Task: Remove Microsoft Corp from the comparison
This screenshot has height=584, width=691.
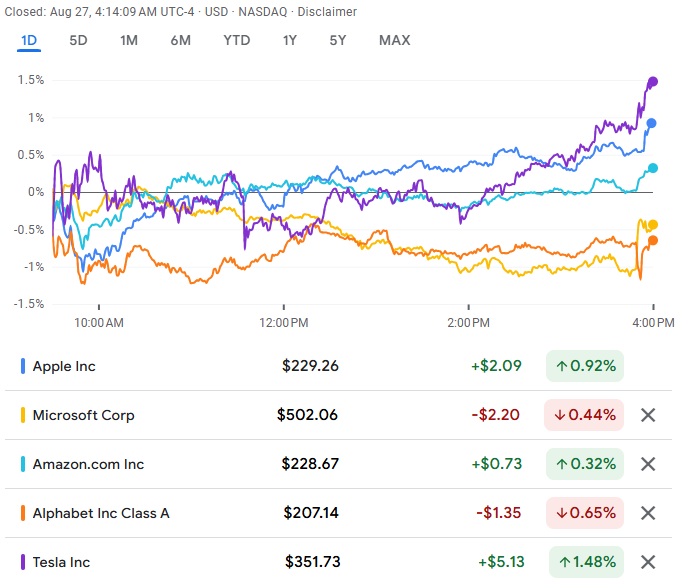Action: click(648, 415)
